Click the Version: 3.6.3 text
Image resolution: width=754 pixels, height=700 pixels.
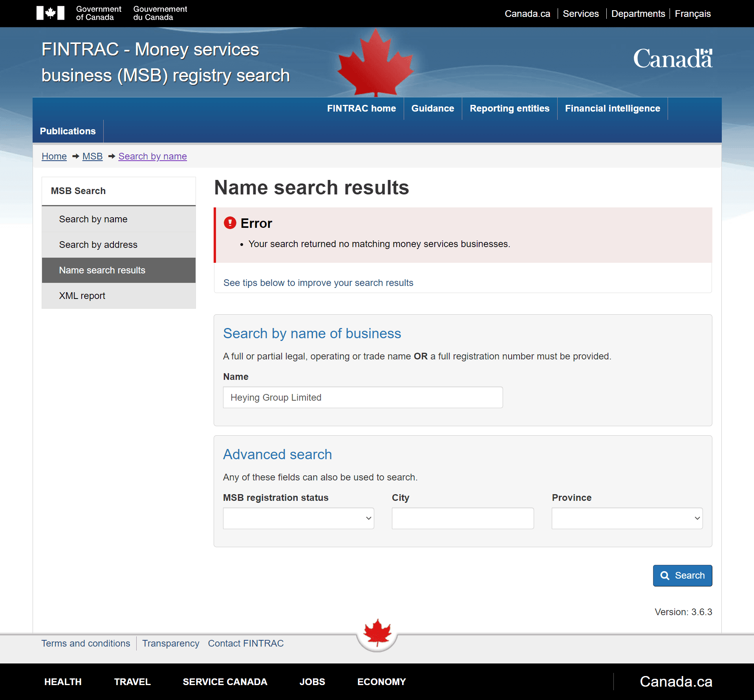(683, 612)
